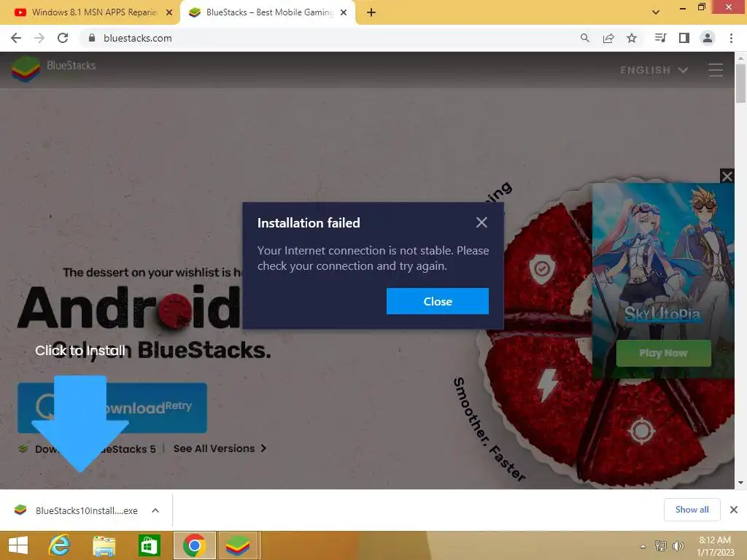Click the browser Back arrow
Viewport: 747px width, 560px height.
pos(16,38)
